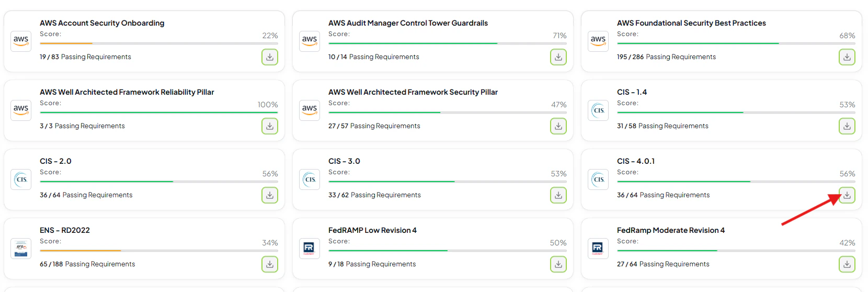Click '19 / 83 Passing Requirements' text

pyautogui.click(x=85, y=57)
